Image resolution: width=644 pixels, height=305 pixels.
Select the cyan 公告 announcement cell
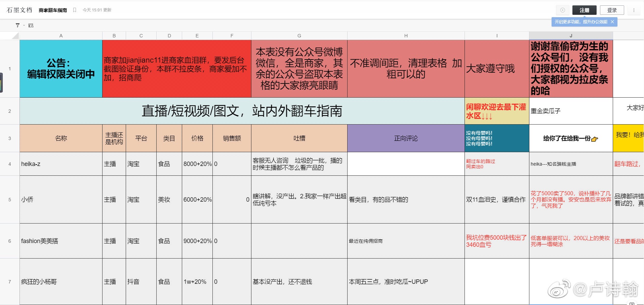pos(61,69)
